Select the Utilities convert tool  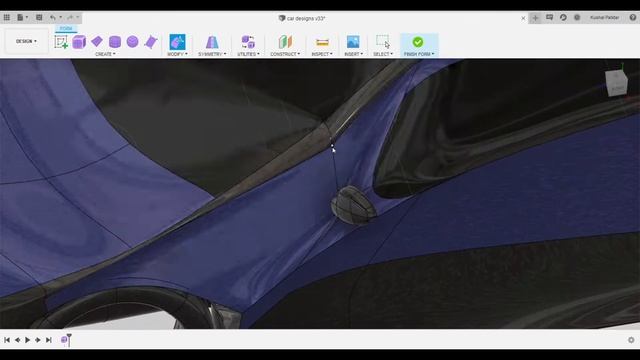click(x=248, y=42)
